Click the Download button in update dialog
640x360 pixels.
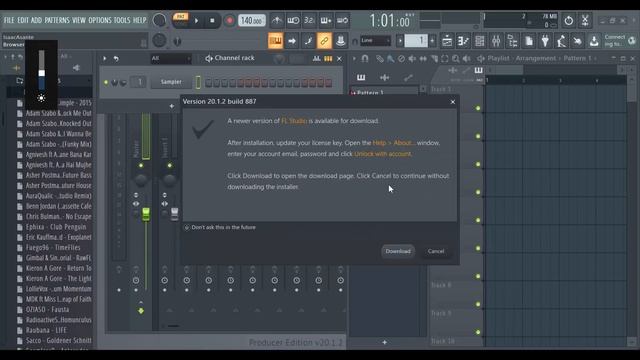pos(398,251)
